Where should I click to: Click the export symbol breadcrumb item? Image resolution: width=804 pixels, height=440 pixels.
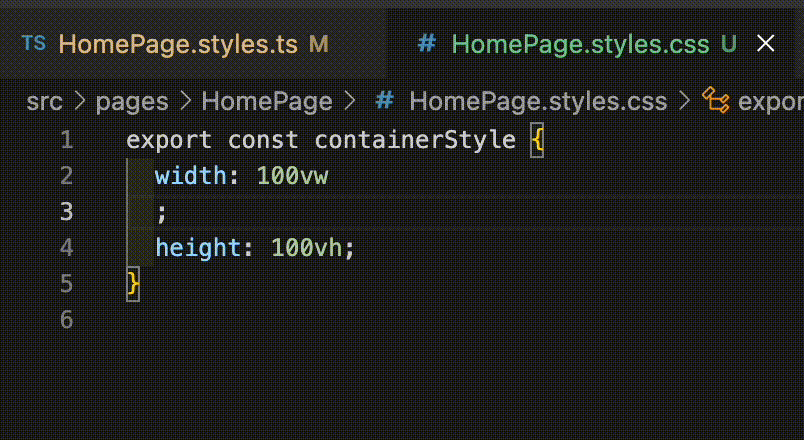pos(771,102)
